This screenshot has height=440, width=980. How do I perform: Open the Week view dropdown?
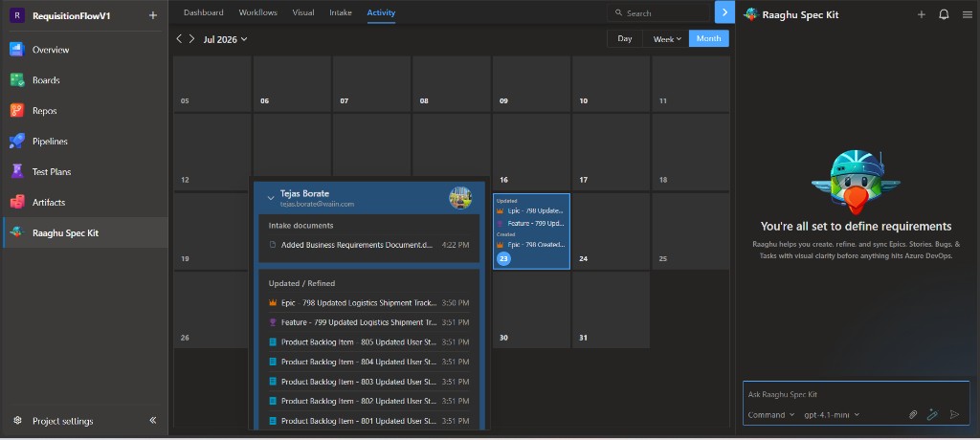click(666, 39)
